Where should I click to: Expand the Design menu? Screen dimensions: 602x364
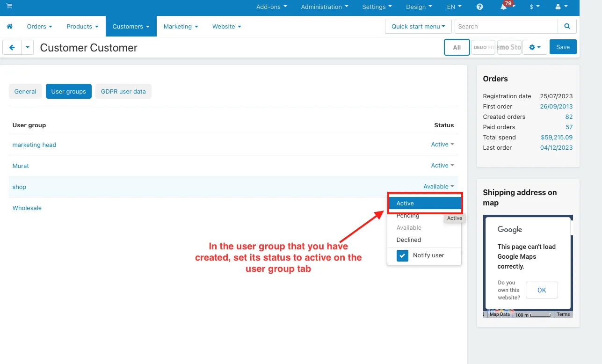[419, 7]
